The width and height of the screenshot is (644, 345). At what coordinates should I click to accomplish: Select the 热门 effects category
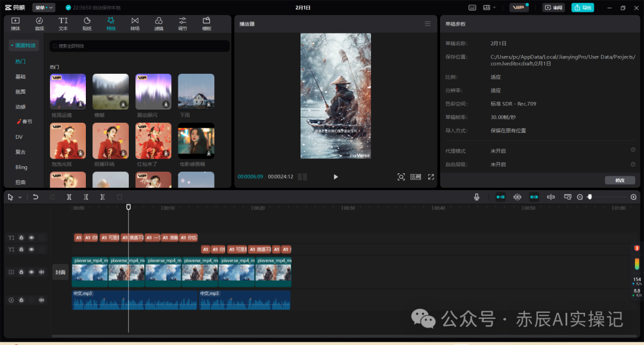[20, 61]
